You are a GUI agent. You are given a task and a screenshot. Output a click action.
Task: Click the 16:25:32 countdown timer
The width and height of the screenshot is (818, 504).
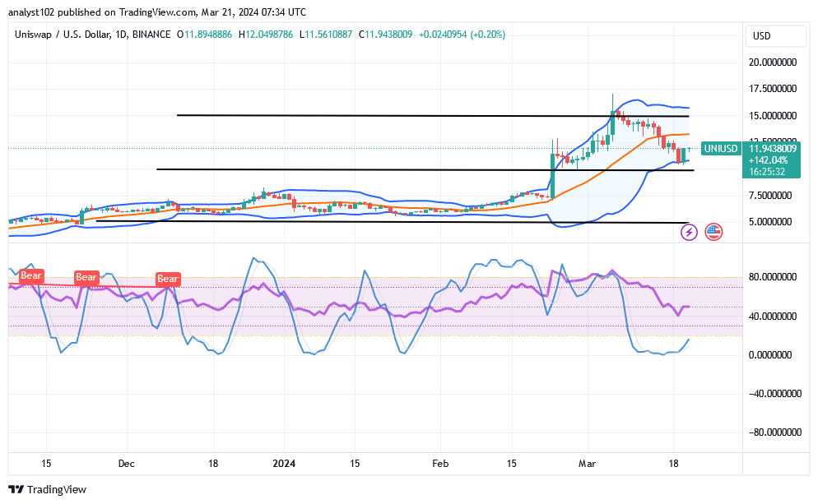[767, 172]
